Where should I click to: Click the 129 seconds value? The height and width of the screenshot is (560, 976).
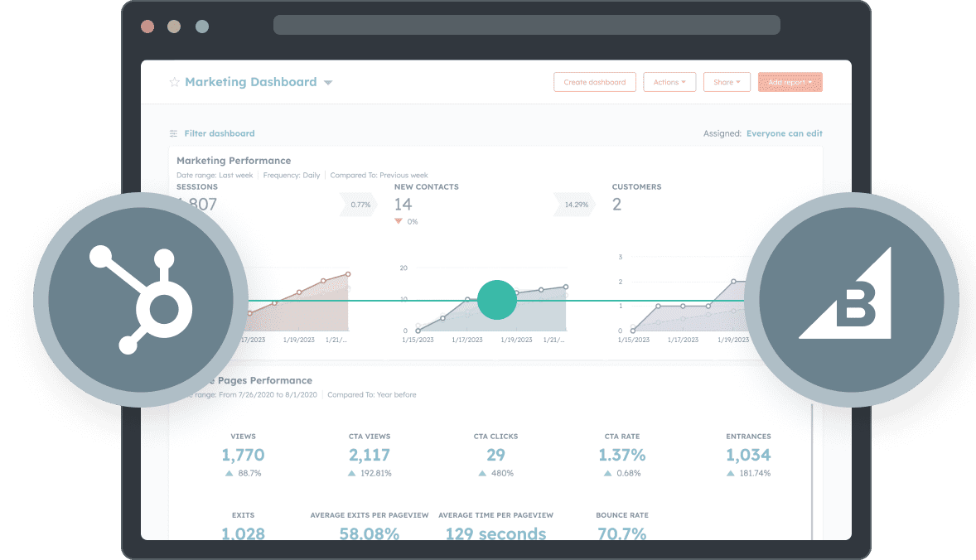click(495, 533)
